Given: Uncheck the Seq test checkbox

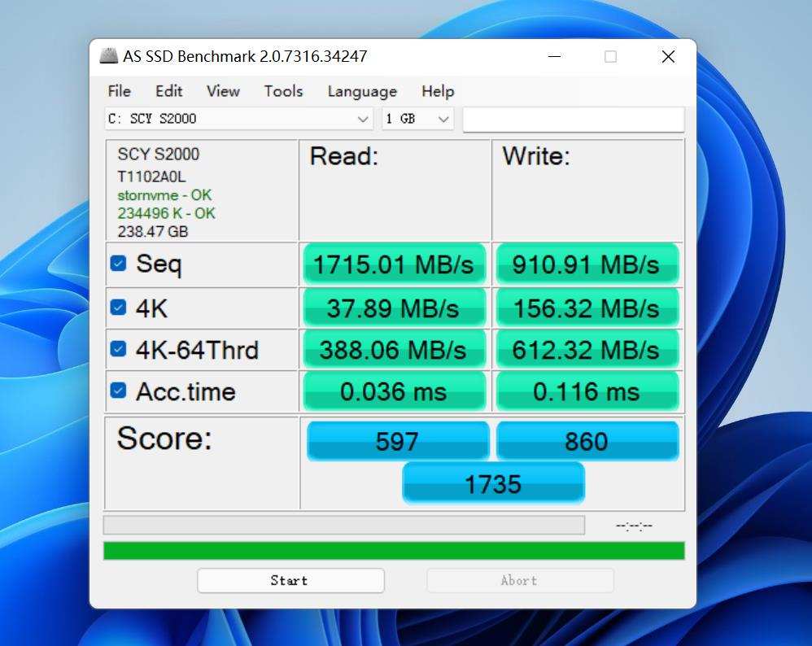Looking at the screenshot, I should click(119, 264).
